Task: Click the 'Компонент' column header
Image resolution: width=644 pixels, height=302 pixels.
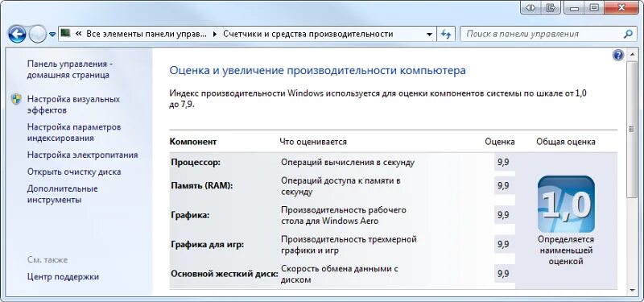Action: pos(193,142)
